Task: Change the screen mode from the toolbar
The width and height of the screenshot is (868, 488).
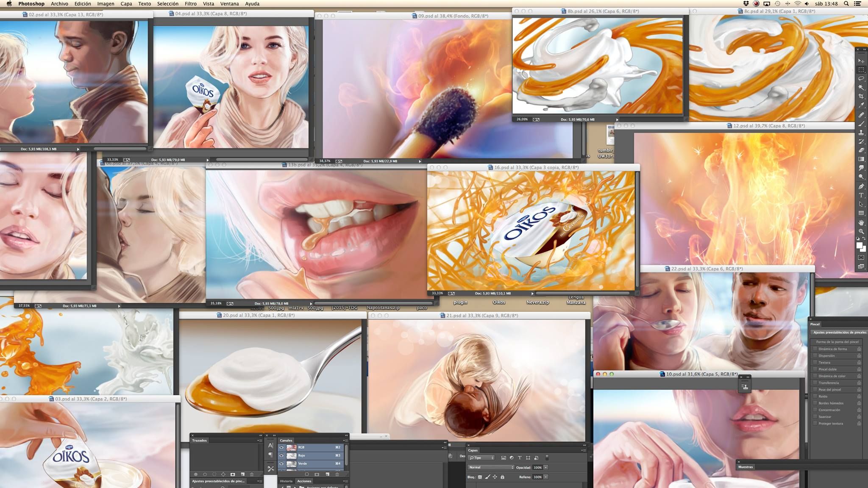Action: 861,266
